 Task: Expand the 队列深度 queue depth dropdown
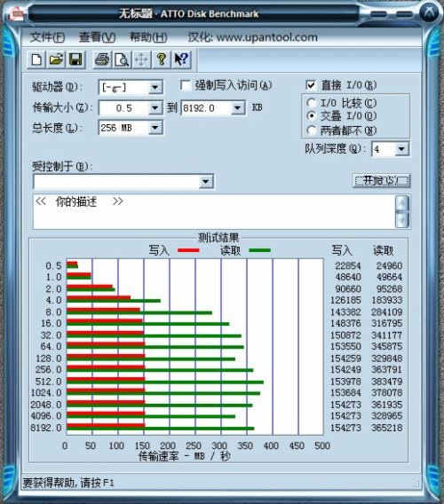pyautogui.click(x=401, y=149)
